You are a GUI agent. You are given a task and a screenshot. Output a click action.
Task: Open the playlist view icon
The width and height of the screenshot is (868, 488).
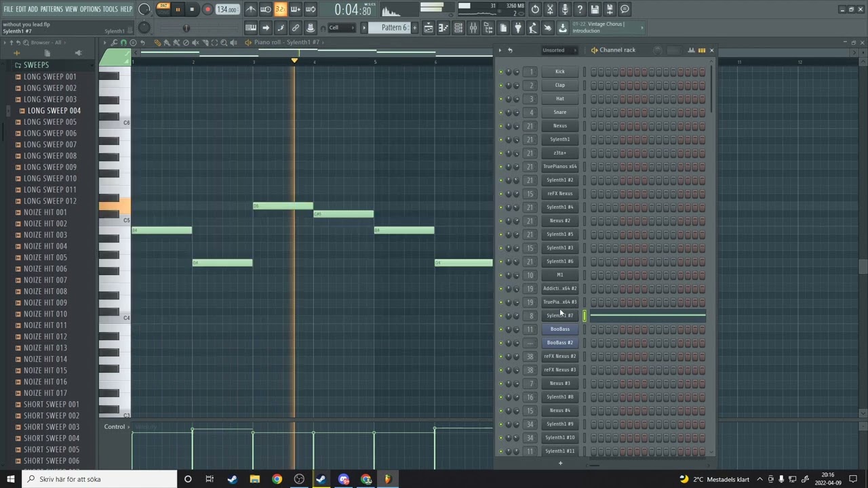(x=429, y=28)
